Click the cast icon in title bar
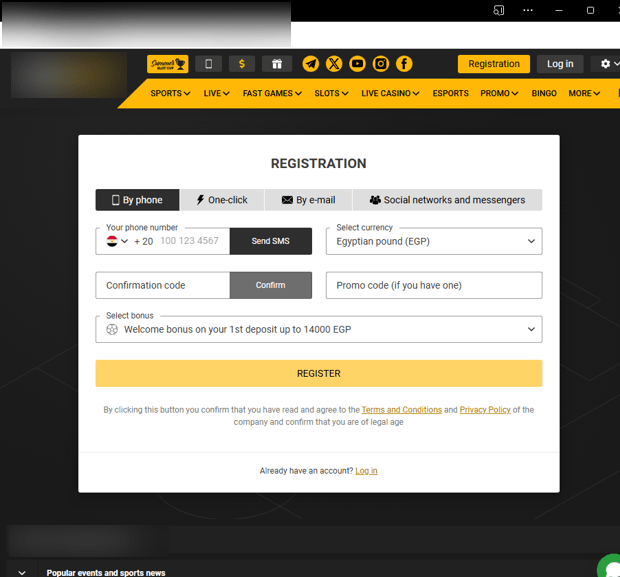 pyautogui.click(x=499, y=10)
